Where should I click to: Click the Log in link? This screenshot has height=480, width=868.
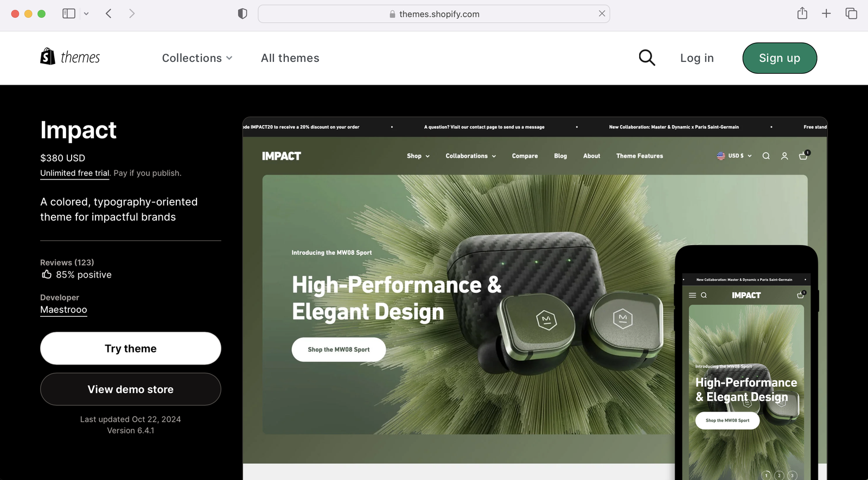click(697, 58)
